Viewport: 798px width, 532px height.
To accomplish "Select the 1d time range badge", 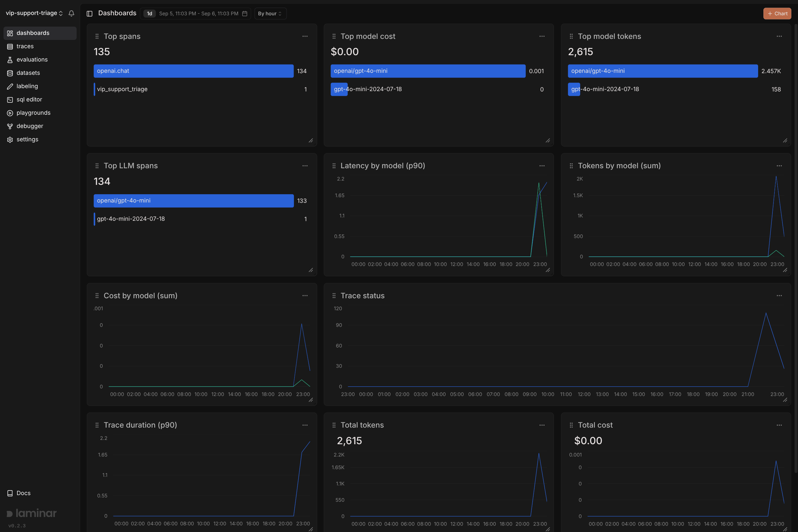I will (x=150, y=14).
